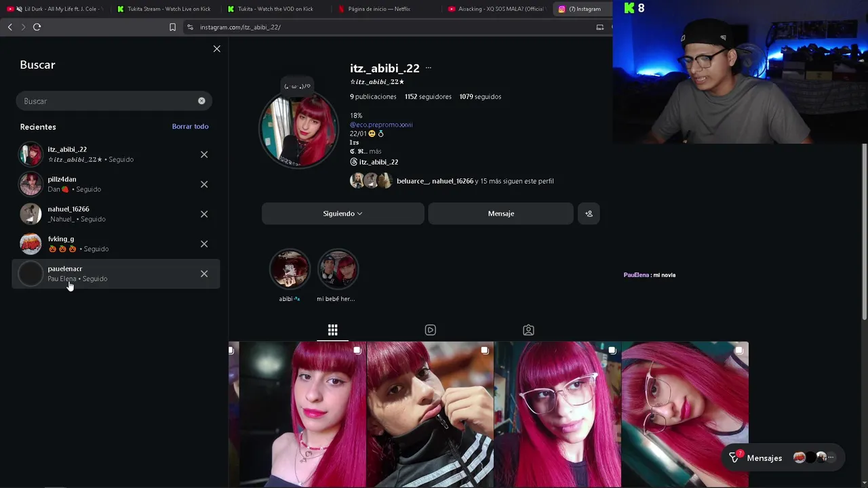Remove nahuel_16266 from recent searches

[204, 214]
